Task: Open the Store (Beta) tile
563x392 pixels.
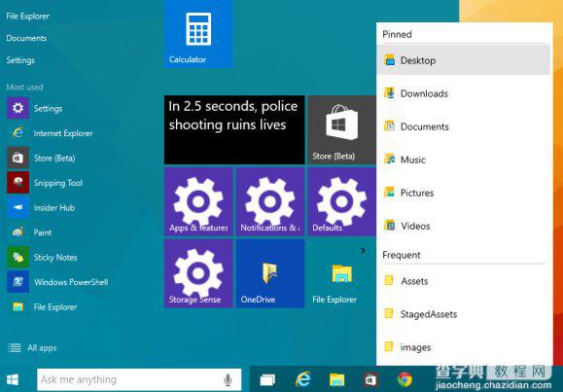Action: (341, 129)
